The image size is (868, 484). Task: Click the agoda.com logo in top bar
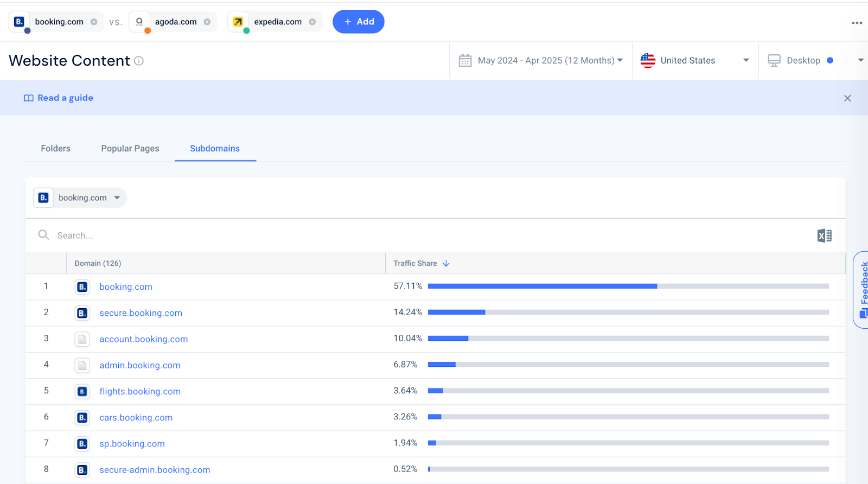click(x=139, y=22)
